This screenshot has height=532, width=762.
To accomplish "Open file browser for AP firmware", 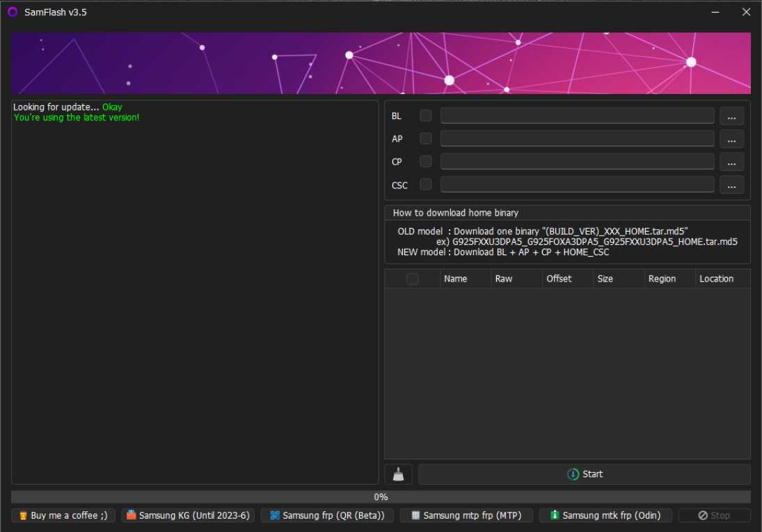I will click(731, 139).
